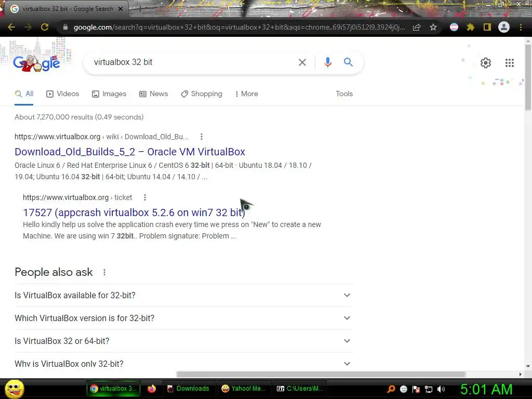The width and height of the screenshot is (532, 399).
Task: Click the virtualbox Chrome taskbar button
Action: click(114, 389)
